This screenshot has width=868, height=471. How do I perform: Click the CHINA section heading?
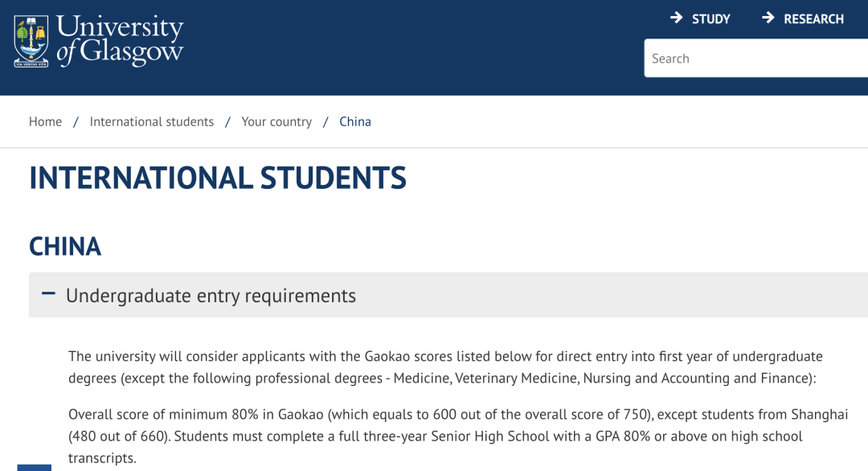pyautogui.click(x=65, y=247)
